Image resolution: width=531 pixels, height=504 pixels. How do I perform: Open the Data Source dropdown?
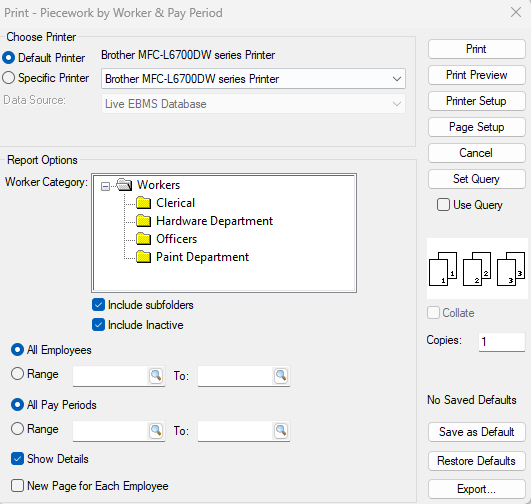click(x=397, y=104)
